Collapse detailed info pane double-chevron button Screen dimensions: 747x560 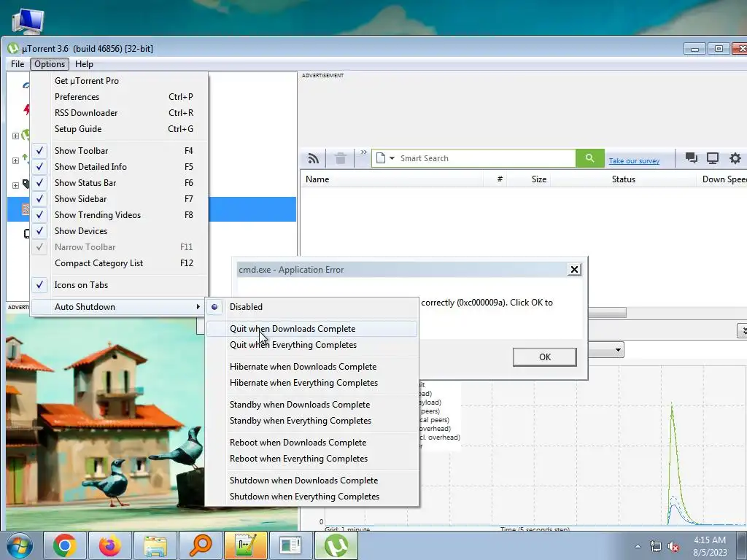(x=742, y=330)
